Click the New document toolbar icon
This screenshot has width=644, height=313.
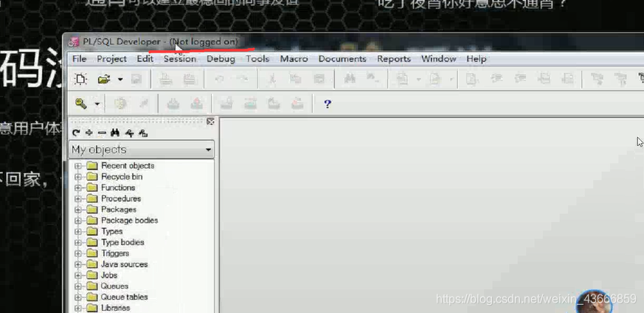pyautogui.click(x=81, y=79)
